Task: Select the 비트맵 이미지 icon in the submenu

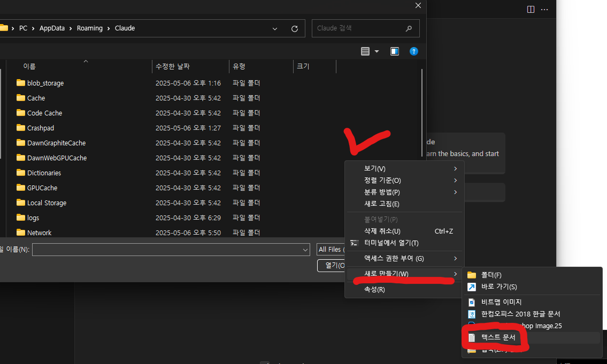Action: [472, 301]
